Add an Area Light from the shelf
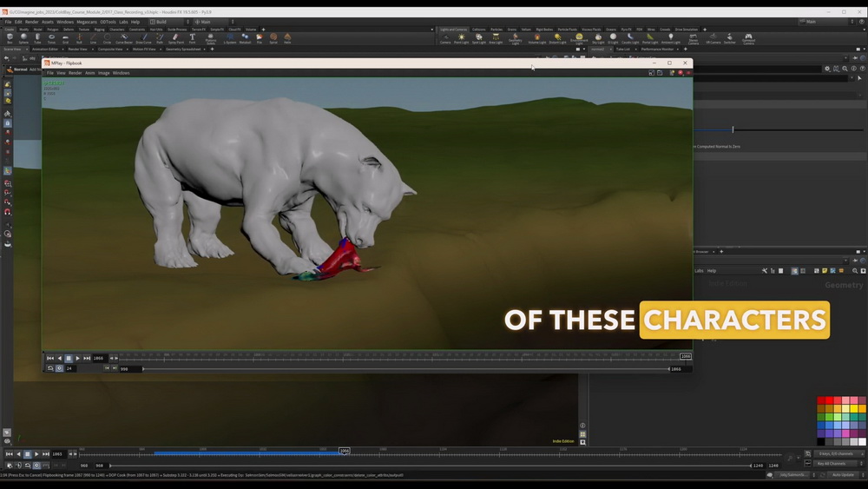This screenshot has width=868, height=489. [496, 38]
